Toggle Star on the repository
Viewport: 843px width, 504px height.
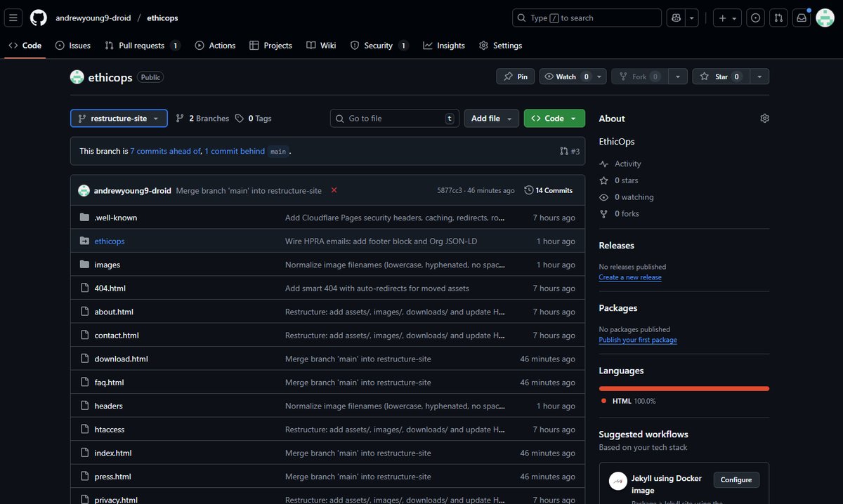[x=721, y=77]
